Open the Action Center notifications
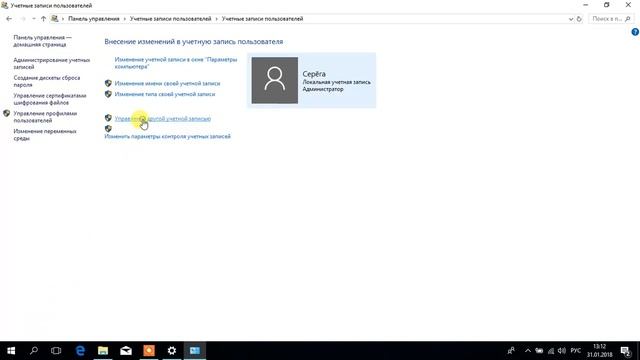This screenshot has height=360, width=640. click(x=626, y=351)
